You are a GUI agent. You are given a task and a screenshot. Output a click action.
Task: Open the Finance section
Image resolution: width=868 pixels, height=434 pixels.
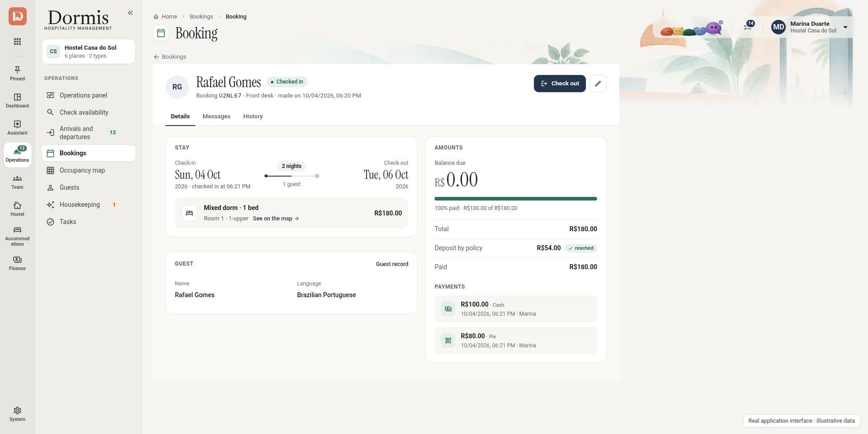pyautogui.click(x=17, y=263)
